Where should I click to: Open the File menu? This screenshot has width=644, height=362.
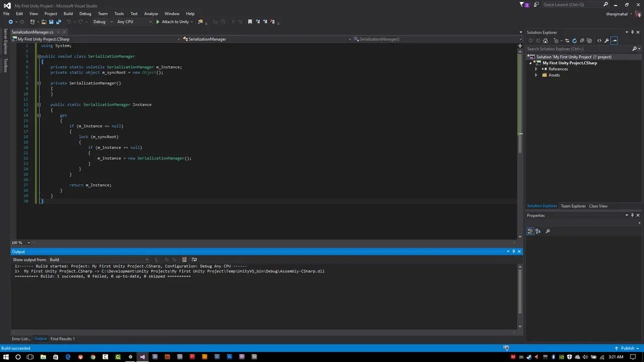[x=7, y=14]
